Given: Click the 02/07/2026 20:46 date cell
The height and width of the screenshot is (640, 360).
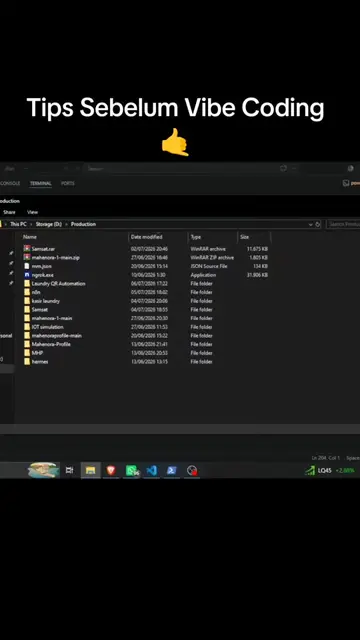Looking at the screenshot, I should click(149, 249).
